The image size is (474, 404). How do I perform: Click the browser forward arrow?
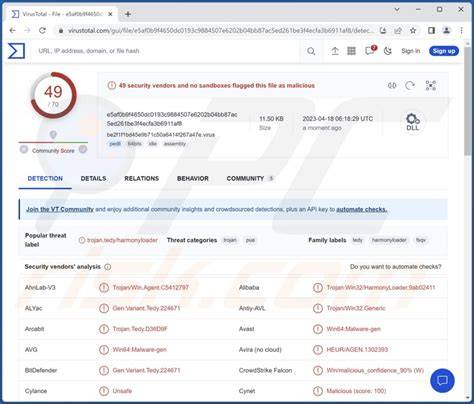pyautogui.click(x=27, y=31)
